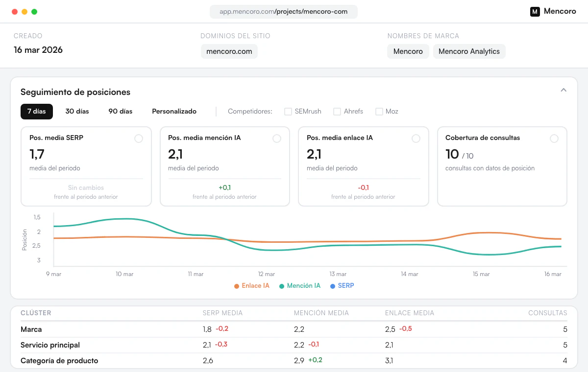Sort by the ENLACE MEDIA column header

coord(410,313)
